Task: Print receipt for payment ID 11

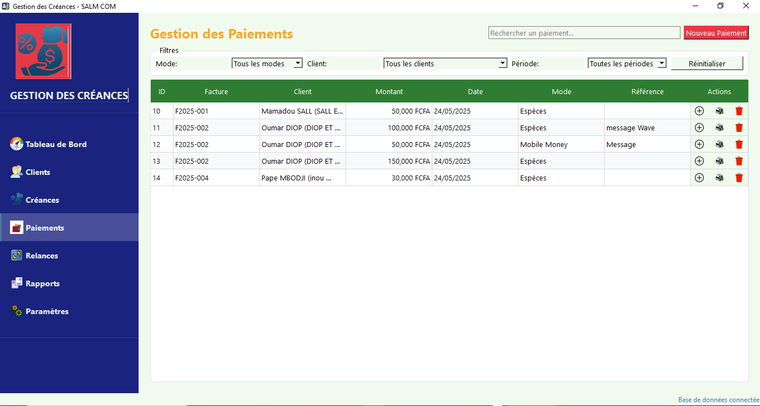Action: pos(719,127)
